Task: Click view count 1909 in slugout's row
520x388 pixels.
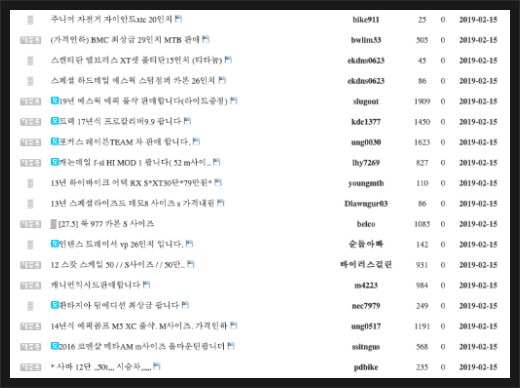Action: (x=422, y=101)
